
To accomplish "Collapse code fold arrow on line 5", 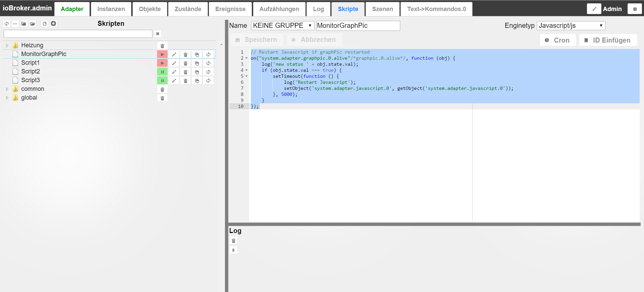I will pyautogui.click(x=246, y=76).
